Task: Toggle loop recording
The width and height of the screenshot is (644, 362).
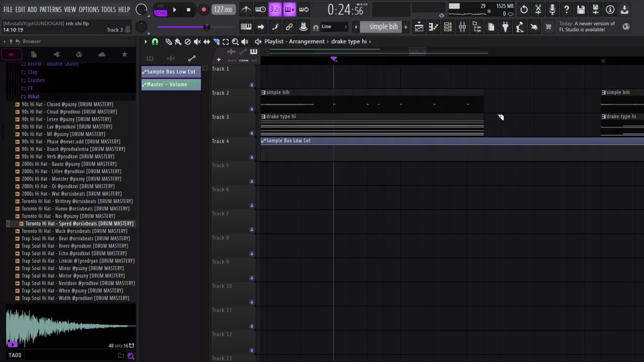Action: 304,10
